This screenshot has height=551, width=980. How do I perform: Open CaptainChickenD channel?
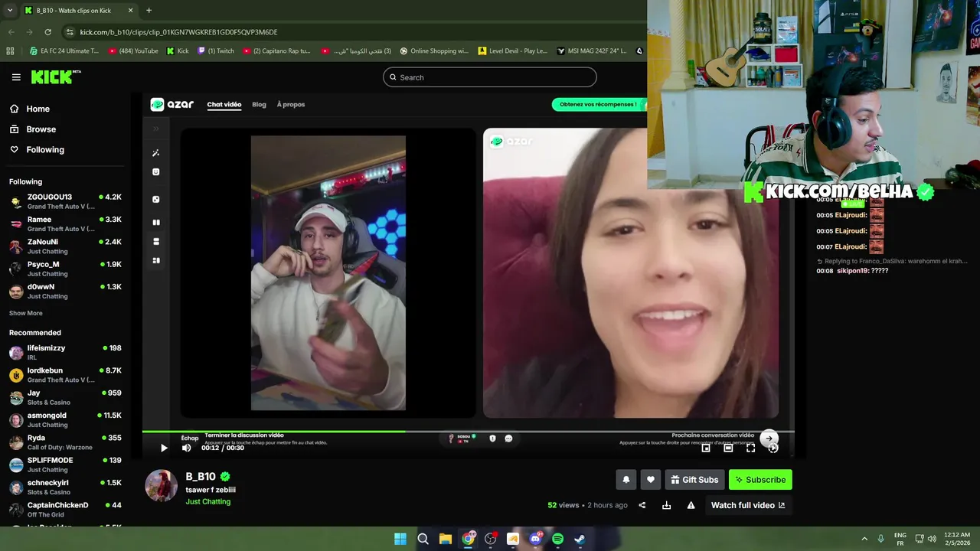coord(65,509)
